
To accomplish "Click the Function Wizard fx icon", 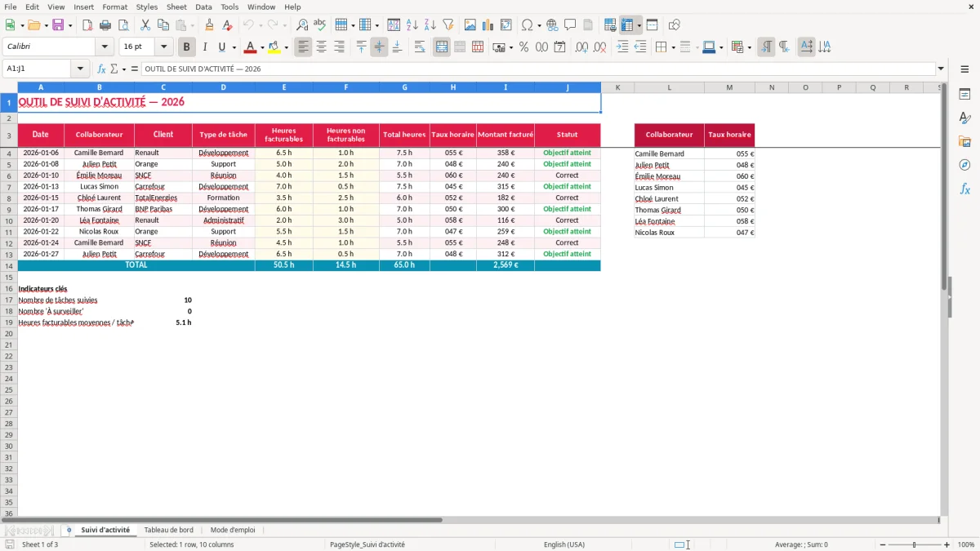I will click(x=102, y=69).
